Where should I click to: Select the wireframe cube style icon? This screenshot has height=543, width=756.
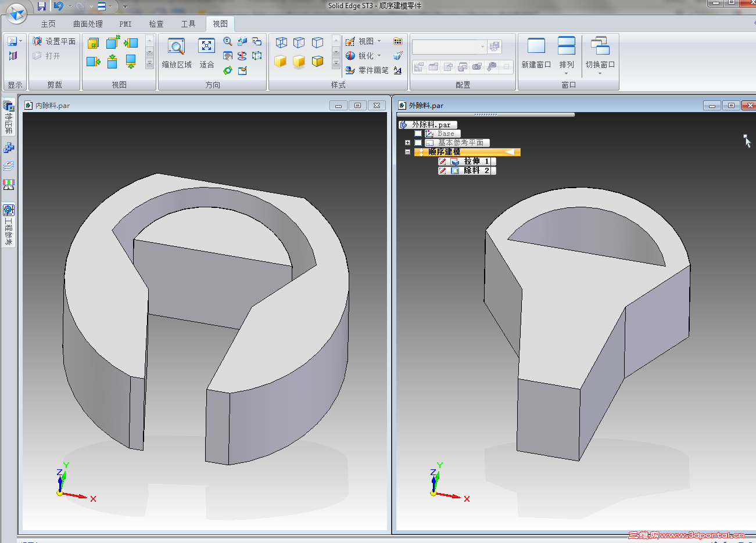tap(281, 42)
